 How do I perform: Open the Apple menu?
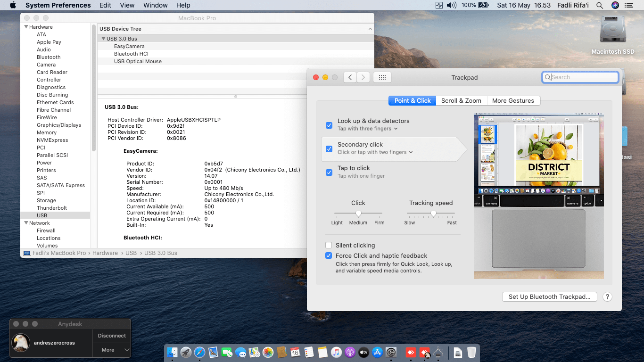(13, 5)
